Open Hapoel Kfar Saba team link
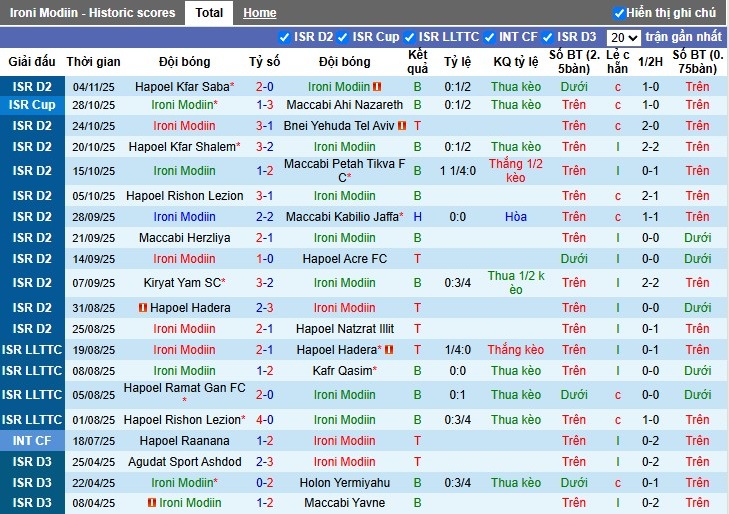729x514 pixels. [182, 86]
